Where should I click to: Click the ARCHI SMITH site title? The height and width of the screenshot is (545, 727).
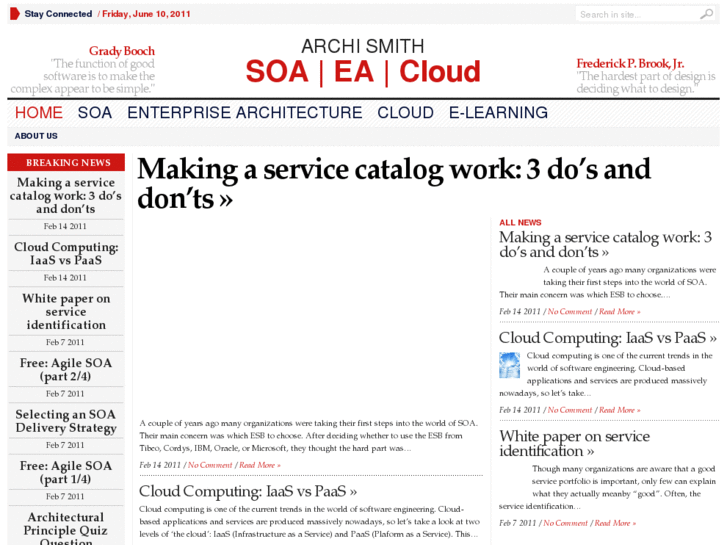363,46
